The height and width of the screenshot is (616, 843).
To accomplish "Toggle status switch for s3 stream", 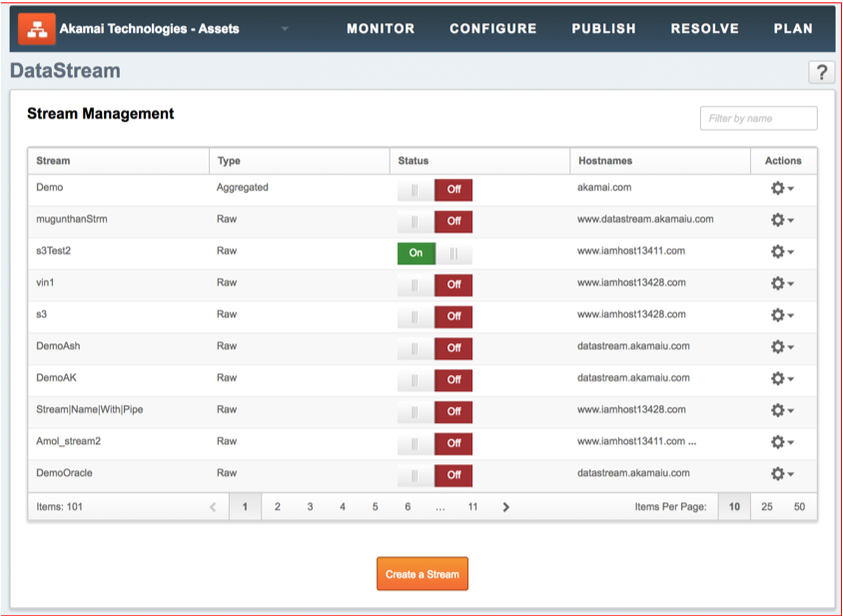I will click(x=434, y=316).
